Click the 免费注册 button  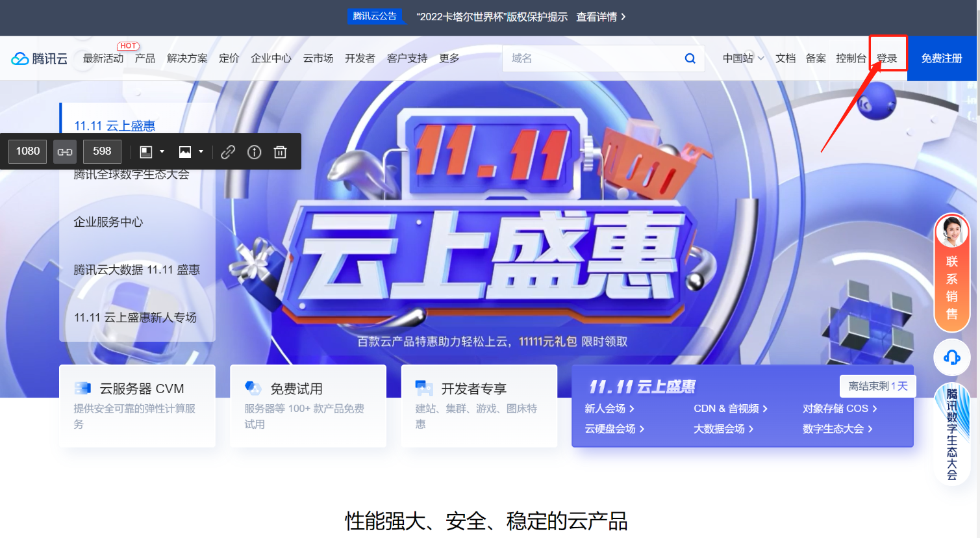point(942,58)
